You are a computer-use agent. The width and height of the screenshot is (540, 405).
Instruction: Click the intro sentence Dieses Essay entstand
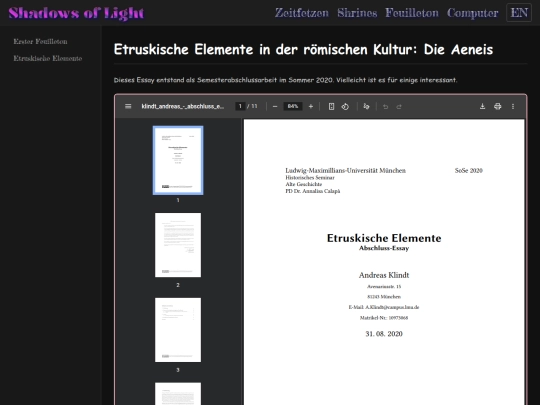285,80
